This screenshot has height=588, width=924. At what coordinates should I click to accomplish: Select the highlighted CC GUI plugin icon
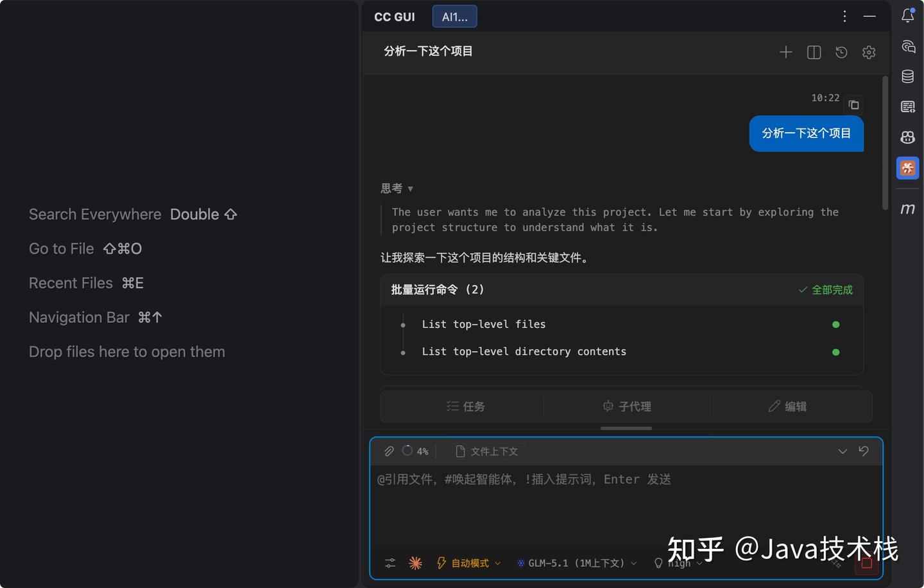pos(907,168)
